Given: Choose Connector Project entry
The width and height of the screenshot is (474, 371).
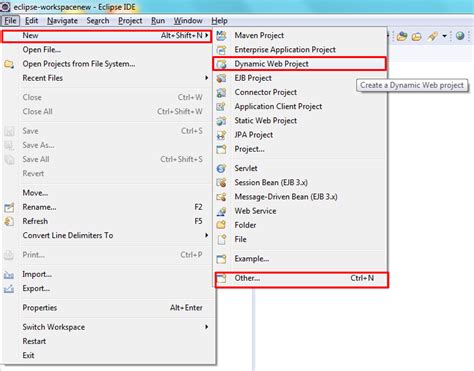Looking at the screenshot, I should tap(300, 92).
